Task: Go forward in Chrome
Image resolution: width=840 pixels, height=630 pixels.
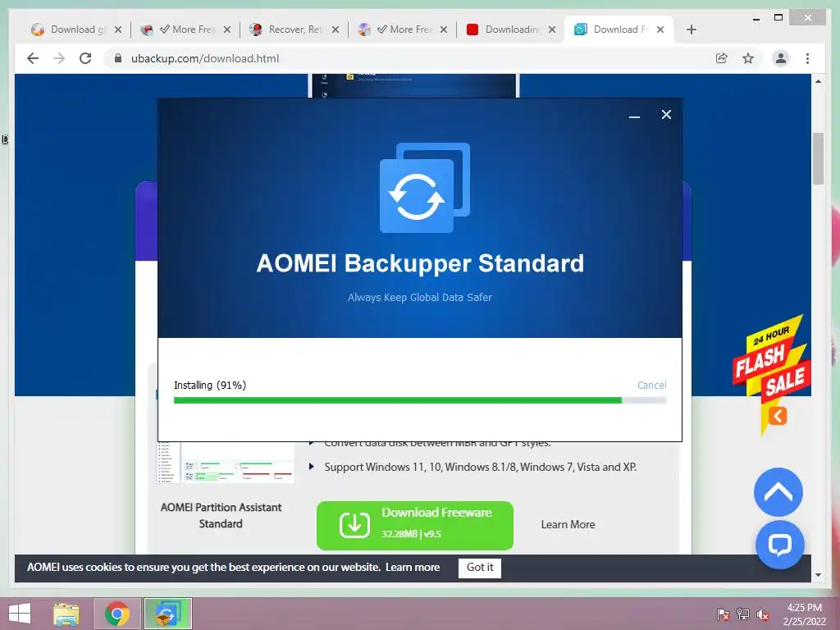Action: [x=59, y=58]
